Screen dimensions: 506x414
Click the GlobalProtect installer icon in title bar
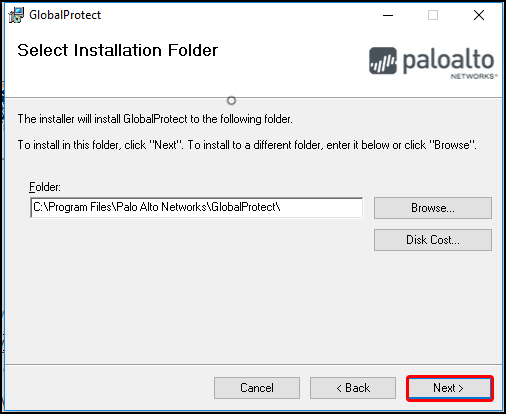coord(16,15)
